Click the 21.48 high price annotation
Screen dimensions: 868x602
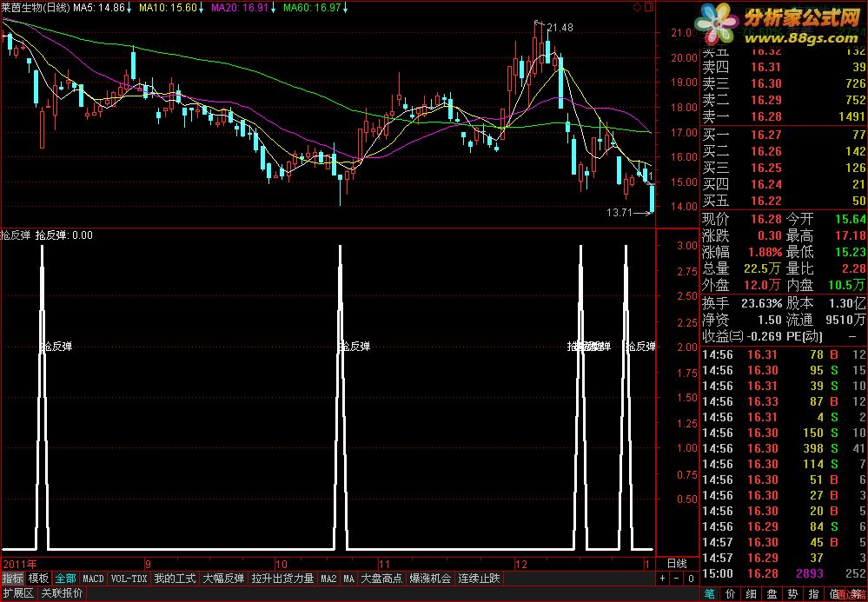[560, 28]
